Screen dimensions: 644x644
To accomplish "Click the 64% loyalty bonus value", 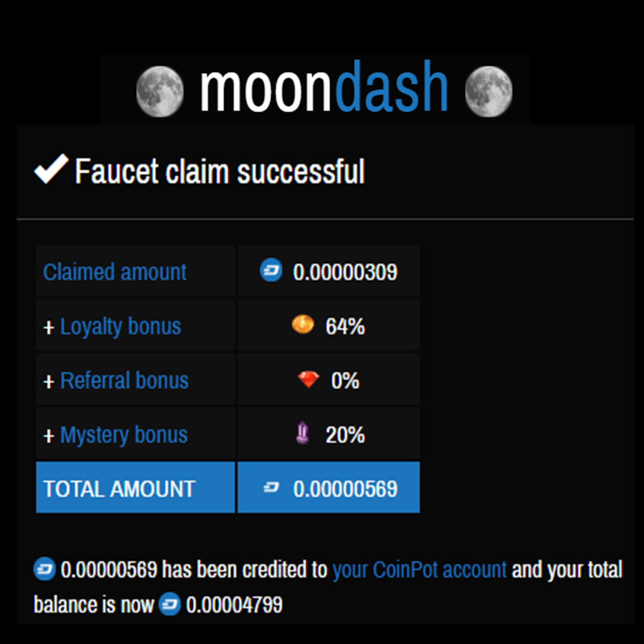I will click(x=345, y=327).
